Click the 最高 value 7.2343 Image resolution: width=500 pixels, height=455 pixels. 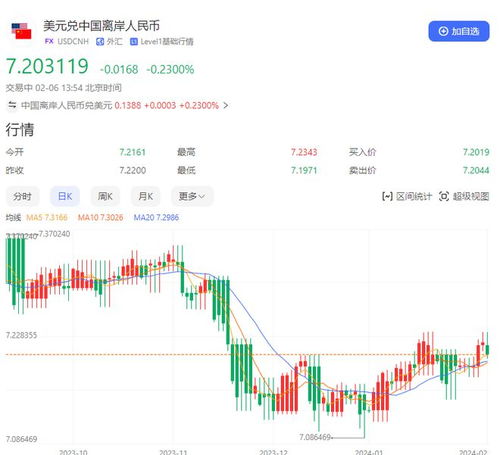(304, 152)
